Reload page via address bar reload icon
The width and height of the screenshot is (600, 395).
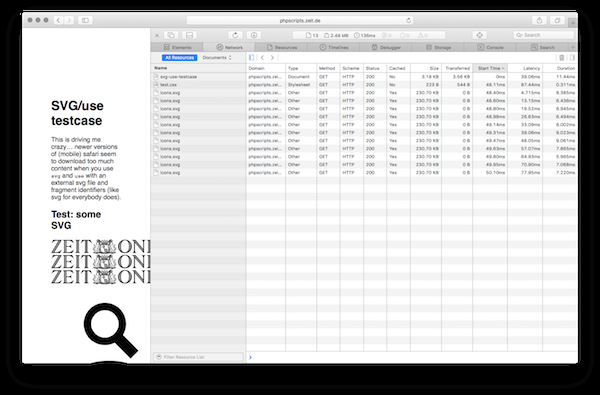tap(408, 20)
